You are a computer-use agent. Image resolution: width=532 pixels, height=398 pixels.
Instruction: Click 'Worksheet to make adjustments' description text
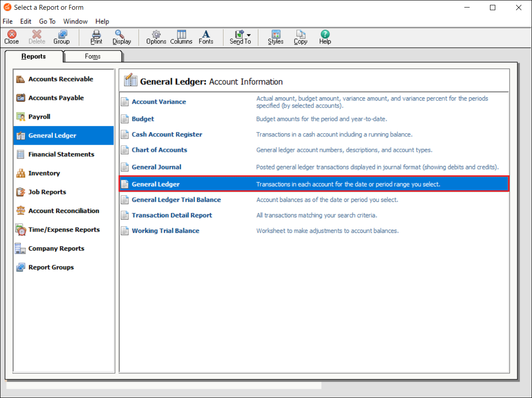pyautogui.click(x=327, y=231)
